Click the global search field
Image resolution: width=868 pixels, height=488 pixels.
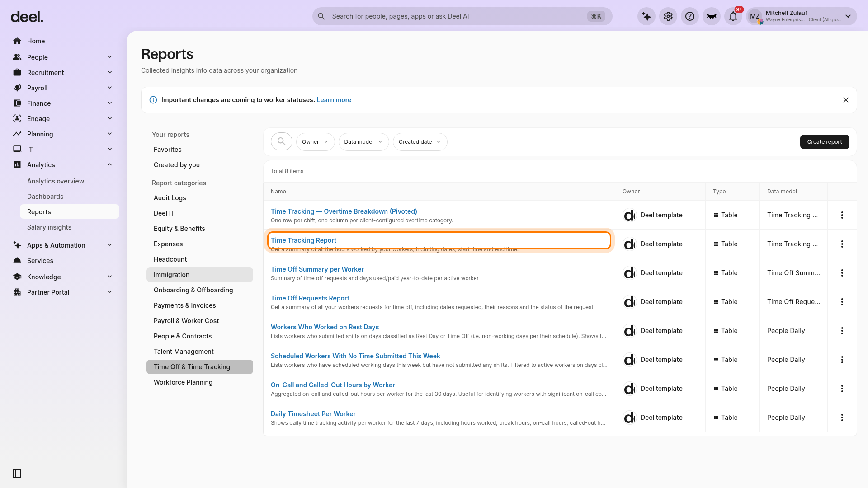(x=462, y=16)
